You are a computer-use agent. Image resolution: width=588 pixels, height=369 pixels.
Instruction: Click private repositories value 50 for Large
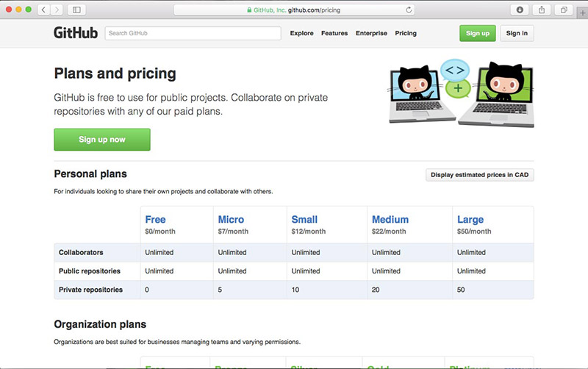pos(461,290)
